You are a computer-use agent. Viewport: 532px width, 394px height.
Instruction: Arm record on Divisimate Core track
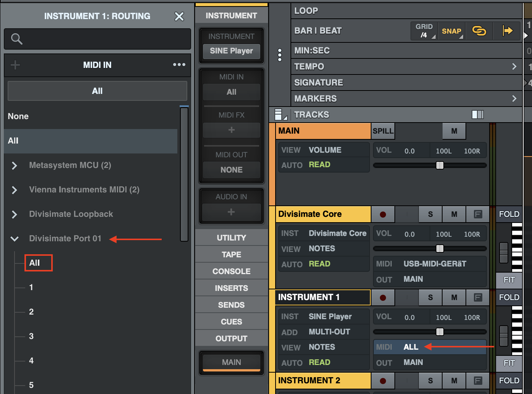(x=383, y=214)
